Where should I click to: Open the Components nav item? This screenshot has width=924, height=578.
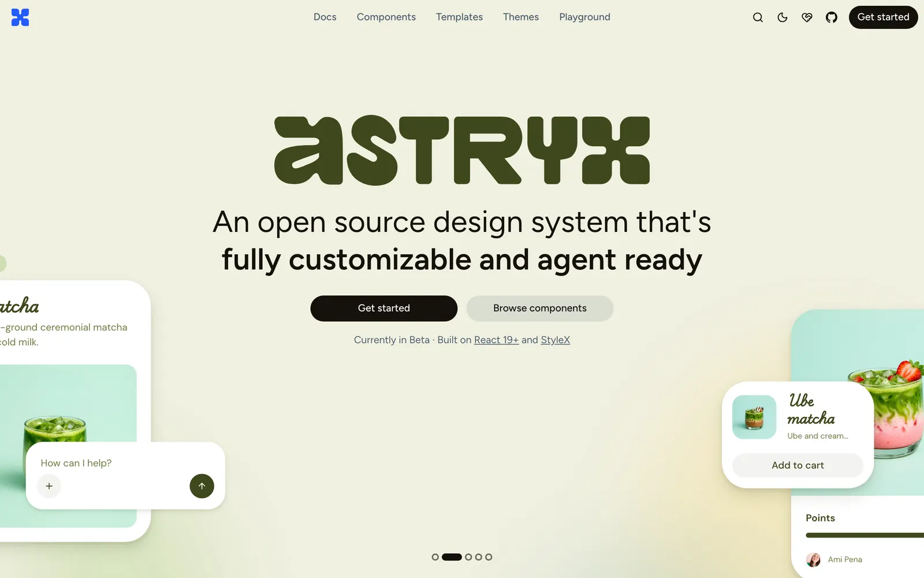coord(386,17)
